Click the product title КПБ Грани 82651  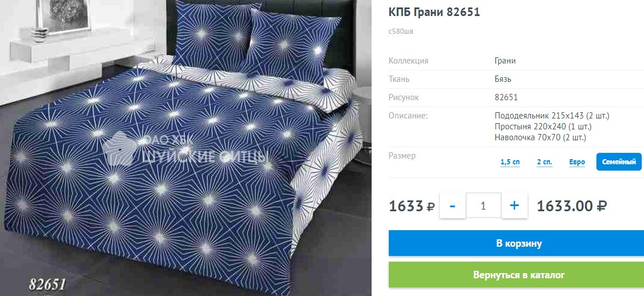click(434, 12)
